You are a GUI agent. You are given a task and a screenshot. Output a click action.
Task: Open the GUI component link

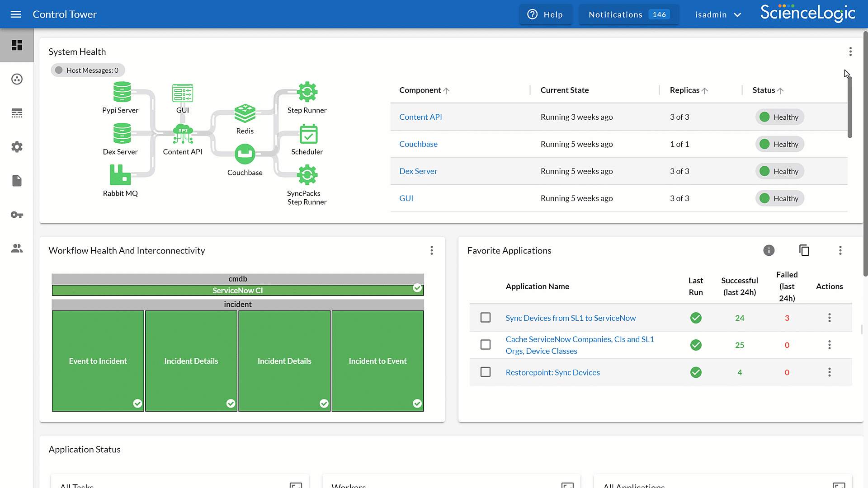tap(406, 198)
